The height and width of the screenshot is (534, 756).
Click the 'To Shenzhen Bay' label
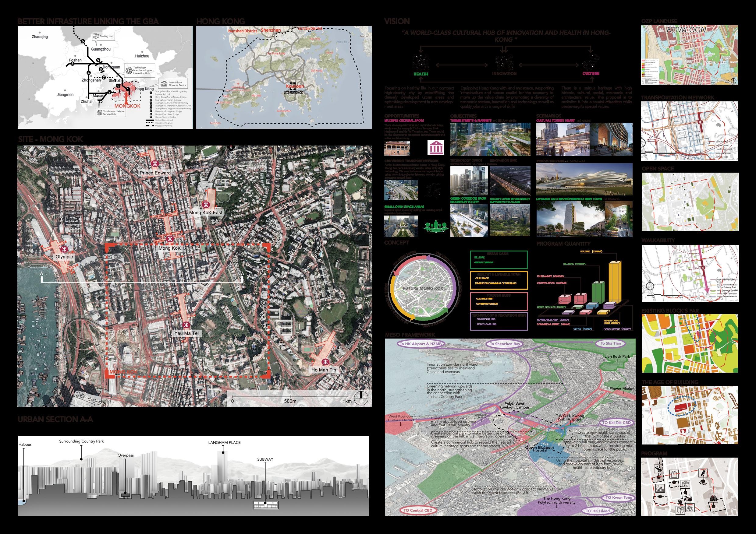(x=504, y=344)
